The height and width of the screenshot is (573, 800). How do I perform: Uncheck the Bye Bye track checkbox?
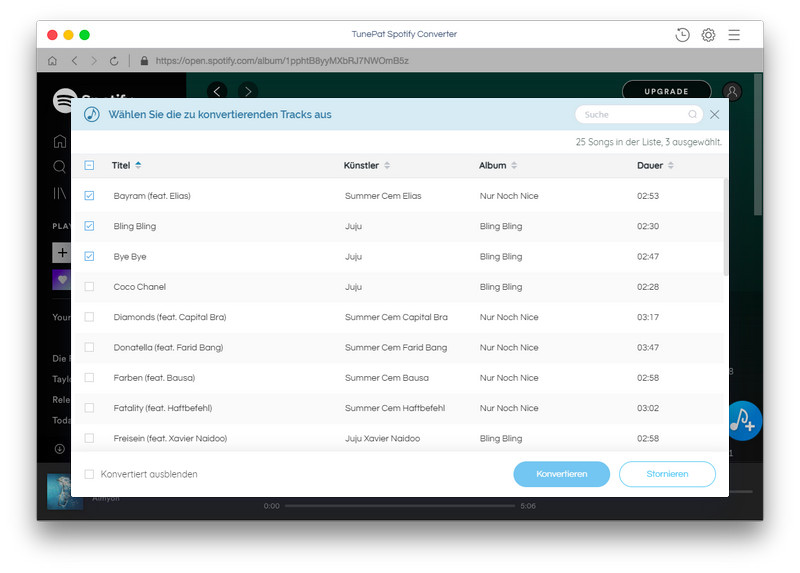coord(89,256)
